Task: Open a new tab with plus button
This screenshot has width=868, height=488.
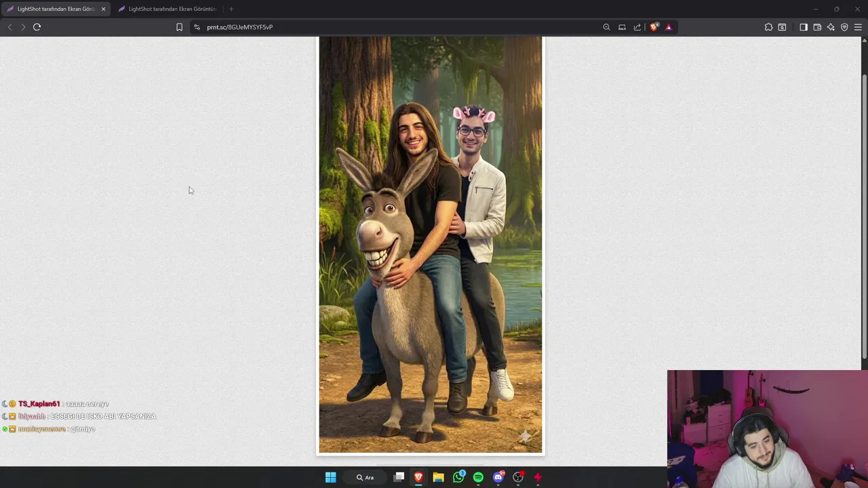Action: (x=231, y=9)
